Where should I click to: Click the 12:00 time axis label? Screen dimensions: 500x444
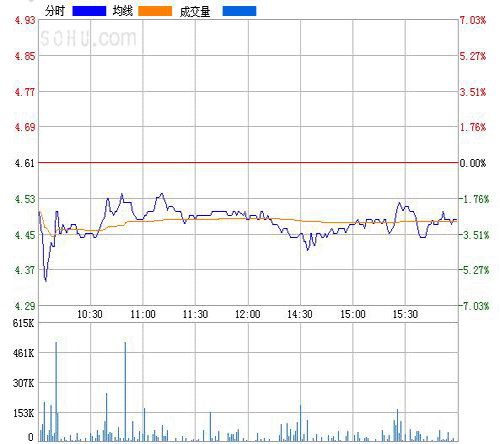click(248, 314)
